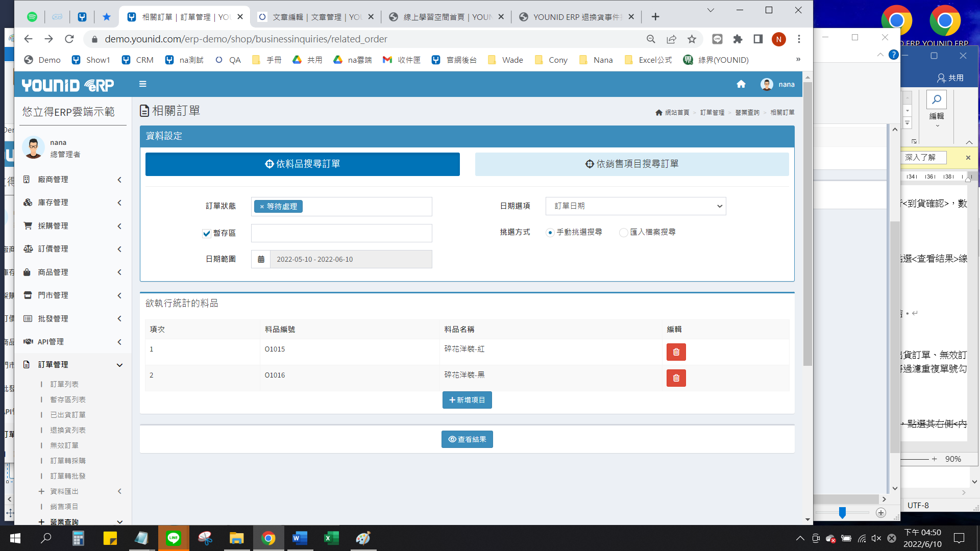Viewport: 980px width, 551px height.
Task: Open the date range calendar icon
Action: click(261, 259)
